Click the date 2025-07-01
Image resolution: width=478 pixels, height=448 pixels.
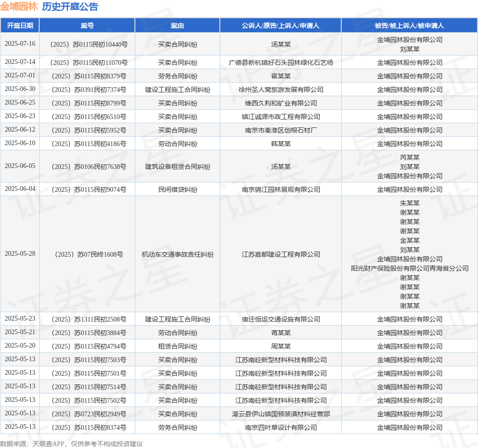20,75
